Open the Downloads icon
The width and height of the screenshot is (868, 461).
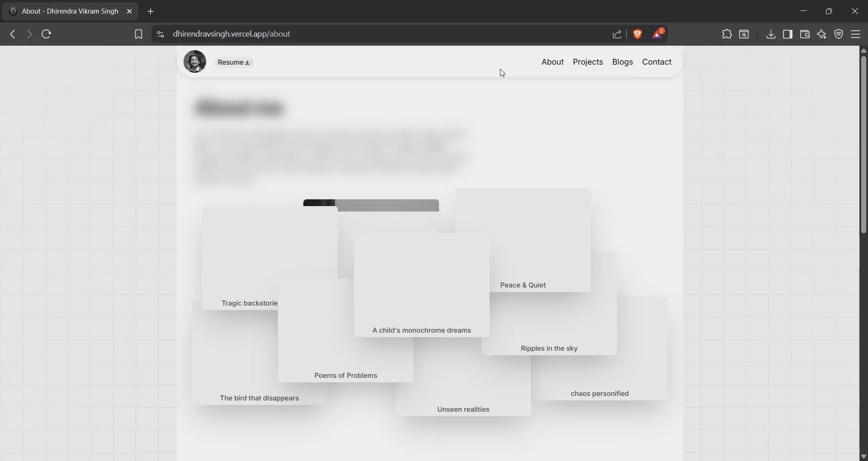tap(770, 34)
